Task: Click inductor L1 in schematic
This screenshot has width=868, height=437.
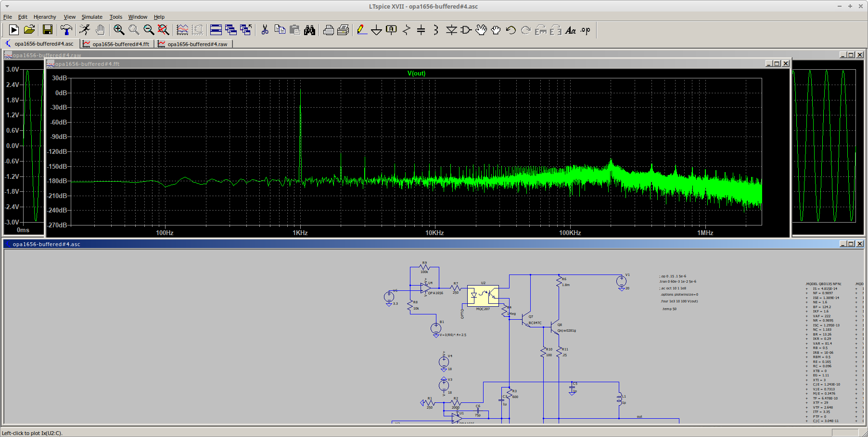Action: 620,399
